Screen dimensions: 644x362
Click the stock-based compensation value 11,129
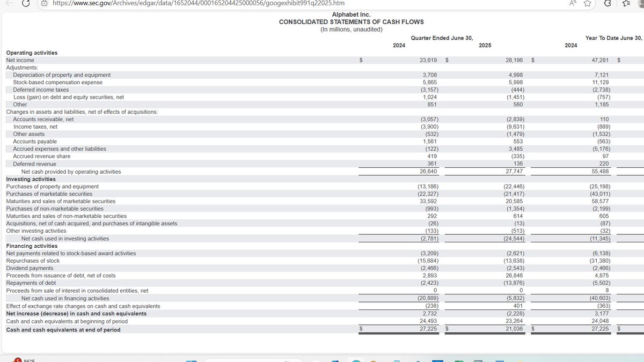601,83
